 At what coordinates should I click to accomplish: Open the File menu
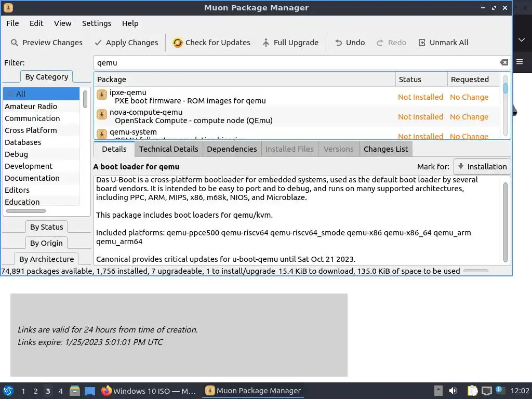click(12, 23)
